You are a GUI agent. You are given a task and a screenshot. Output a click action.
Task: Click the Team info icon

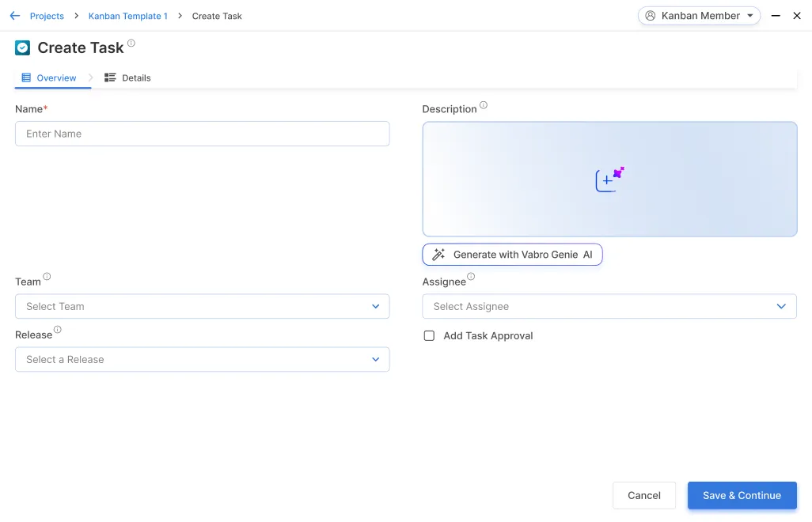47,277
